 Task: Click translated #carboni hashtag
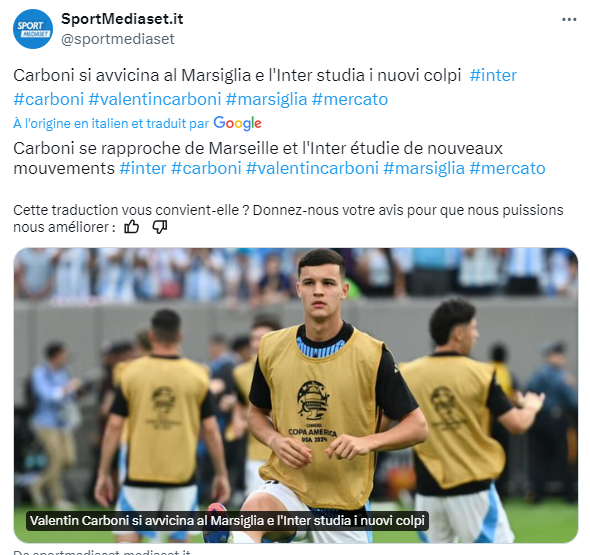206,168
